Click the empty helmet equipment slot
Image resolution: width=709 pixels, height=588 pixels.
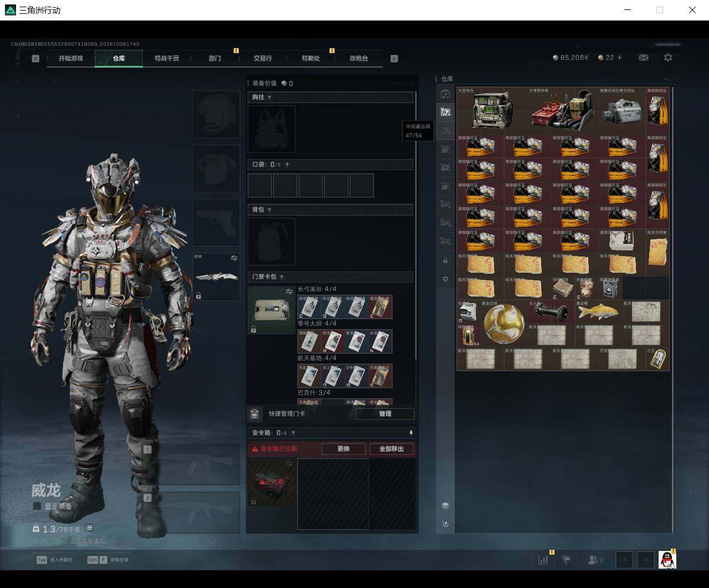[217, 114]
